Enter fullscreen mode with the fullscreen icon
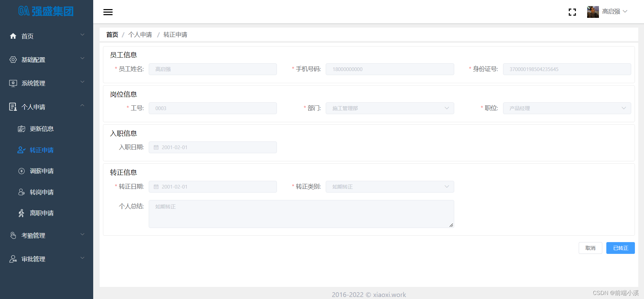 click(572, 12)
